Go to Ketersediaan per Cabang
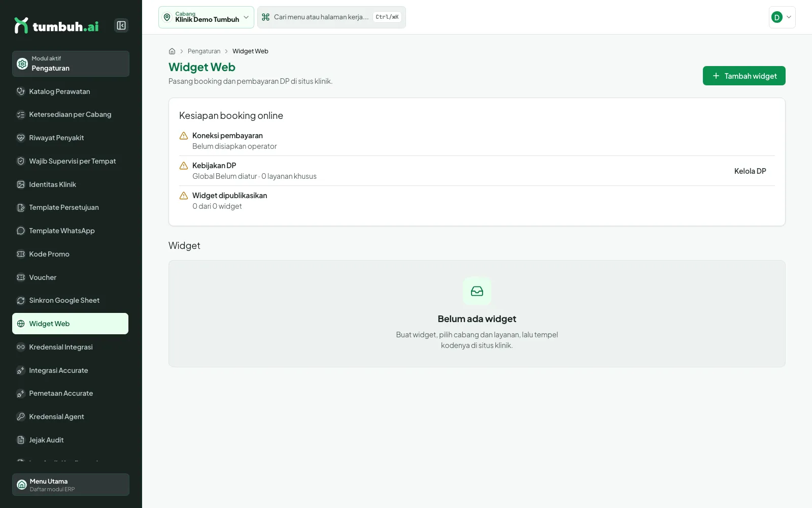Viewport: 812px width, 508px height. [x=70, y=115]
